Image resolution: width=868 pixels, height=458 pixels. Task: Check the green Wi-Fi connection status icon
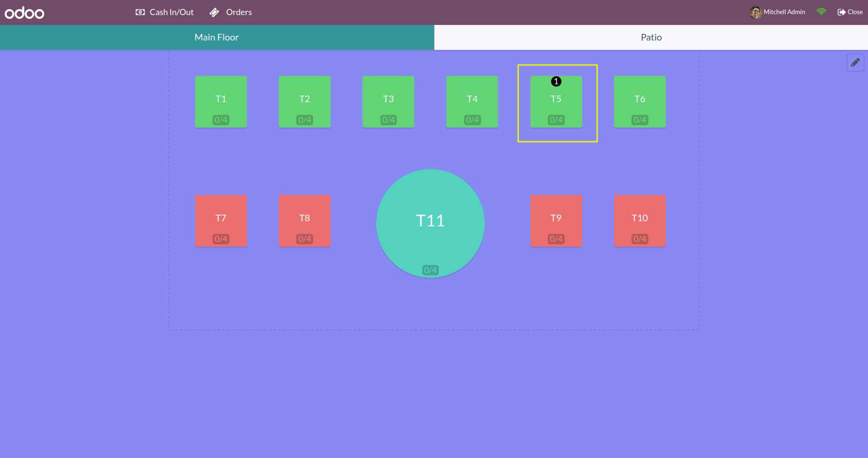[821, 12]
